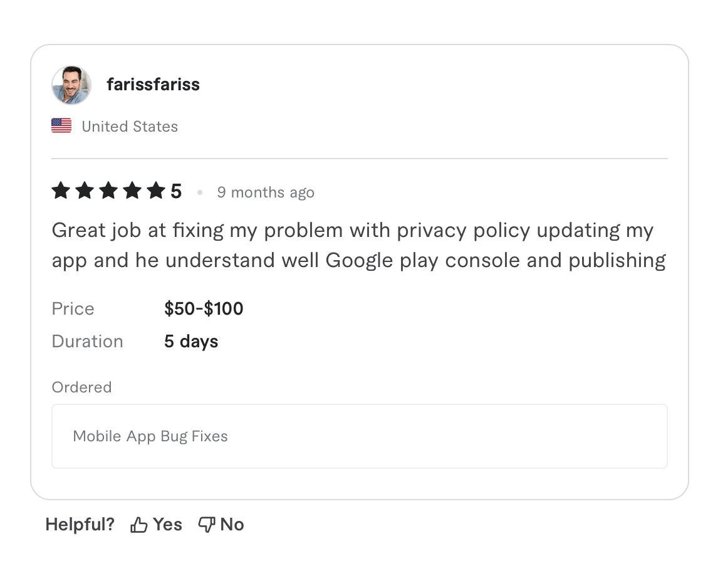The image size is (713, 588).
Task: Mark the review as not helpful with No
Action: point(232,524)
